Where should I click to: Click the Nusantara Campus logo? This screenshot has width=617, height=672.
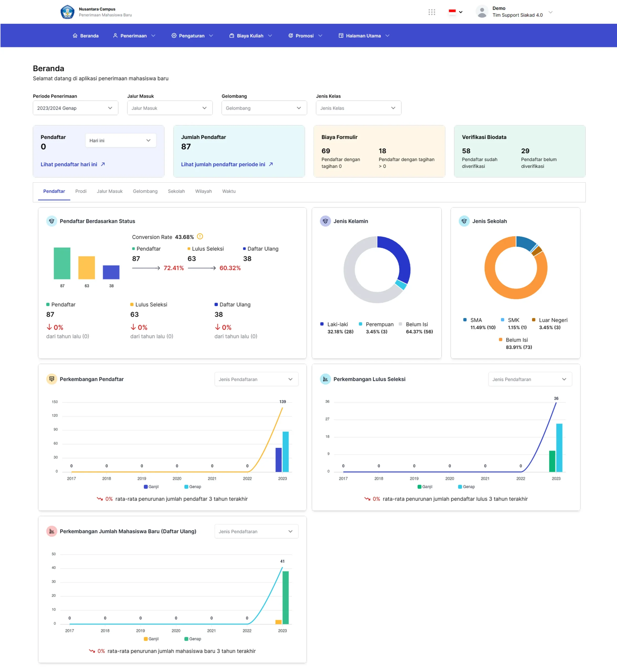[67, 12]
